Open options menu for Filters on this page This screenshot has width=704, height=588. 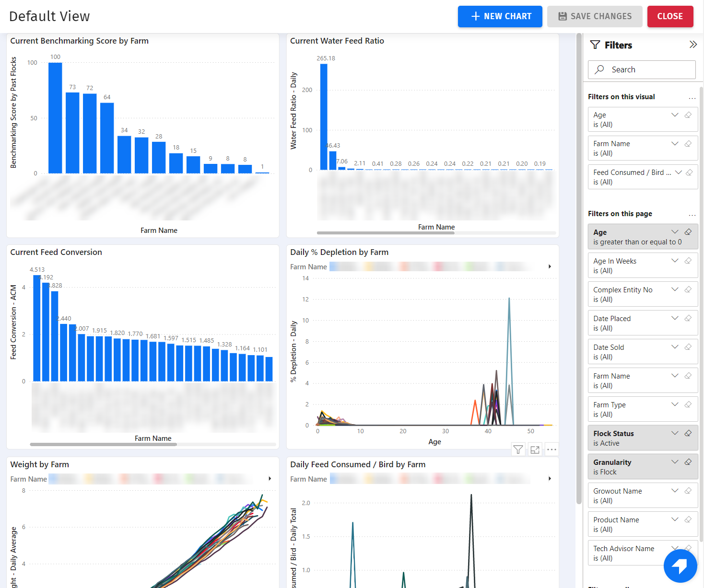coord(692,214)
